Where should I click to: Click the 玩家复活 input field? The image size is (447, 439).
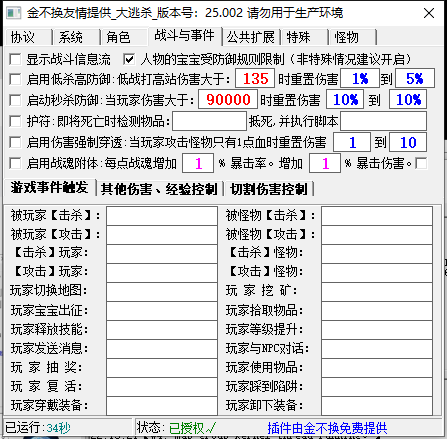coord(162,387)
